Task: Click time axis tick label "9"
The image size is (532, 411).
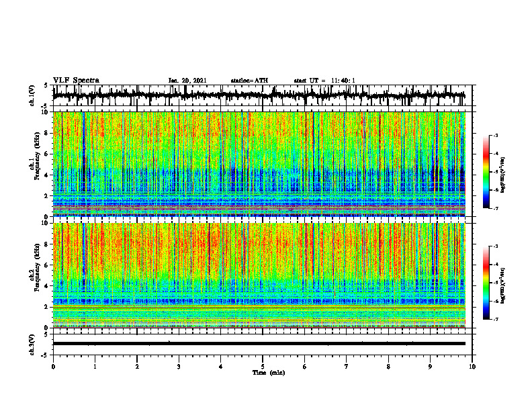Action: click(x=430, y=367)
